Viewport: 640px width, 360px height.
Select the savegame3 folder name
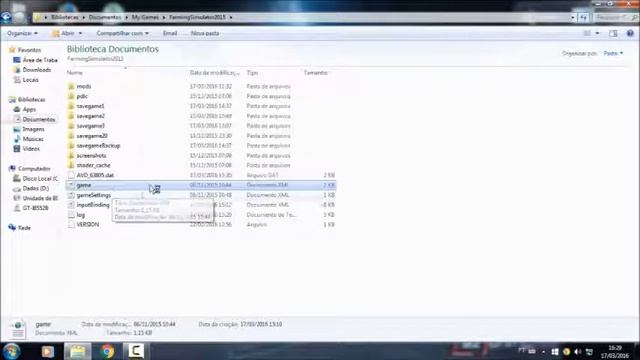tap(91, 126)
